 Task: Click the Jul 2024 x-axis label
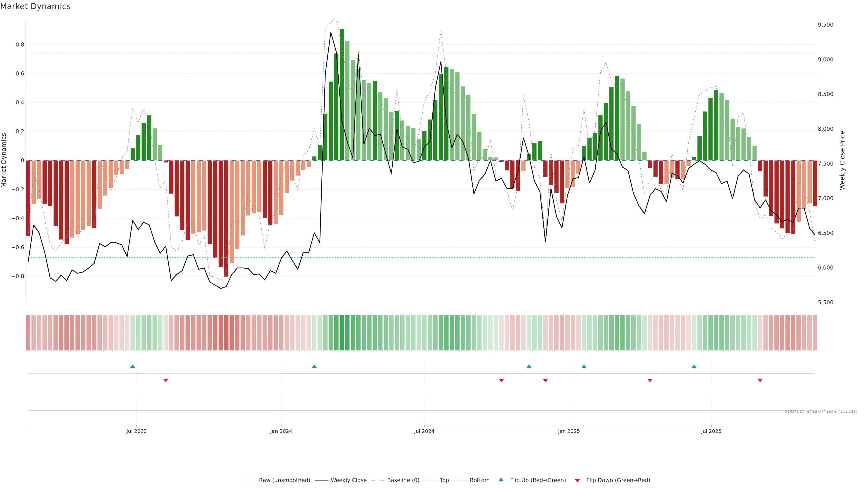[424, 431]
